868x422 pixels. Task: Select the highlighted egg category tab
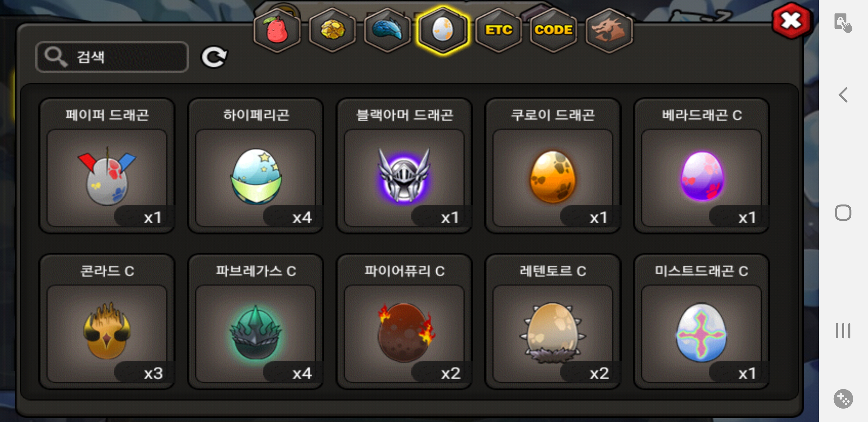click(443, 30)
